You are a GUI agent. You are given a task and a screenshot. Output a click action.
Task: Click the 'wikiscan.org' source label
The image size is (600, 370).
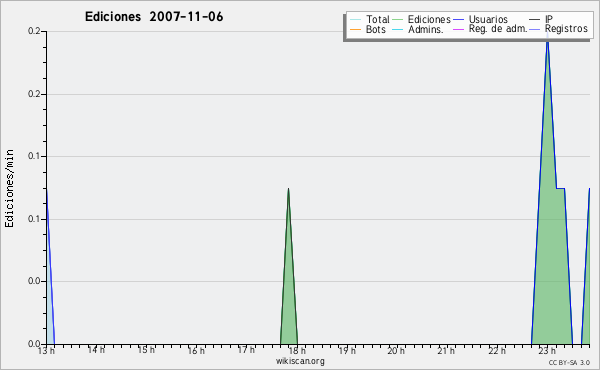click(300, 361)
